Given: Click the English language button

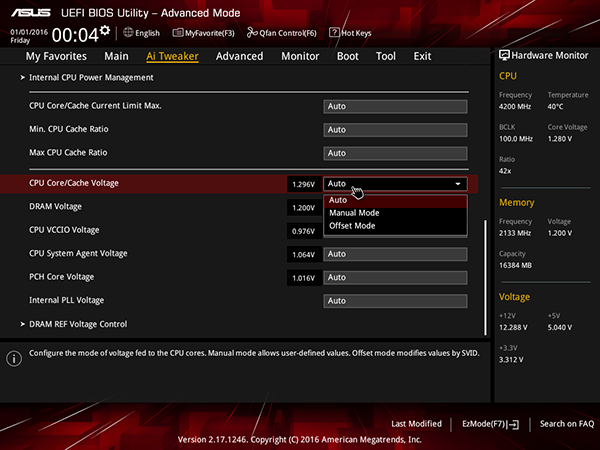Looking at the screenshot, I should [142, 33].
